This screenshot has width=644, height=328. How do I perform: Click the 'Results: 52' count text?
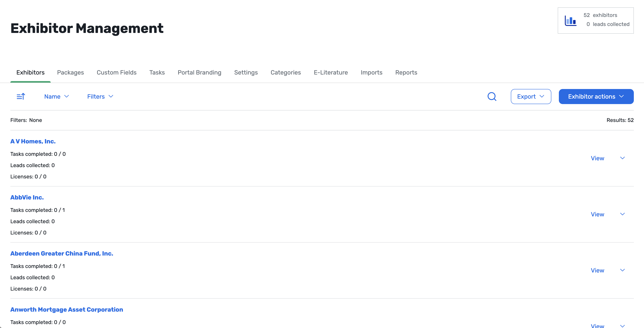coord(620,120)
